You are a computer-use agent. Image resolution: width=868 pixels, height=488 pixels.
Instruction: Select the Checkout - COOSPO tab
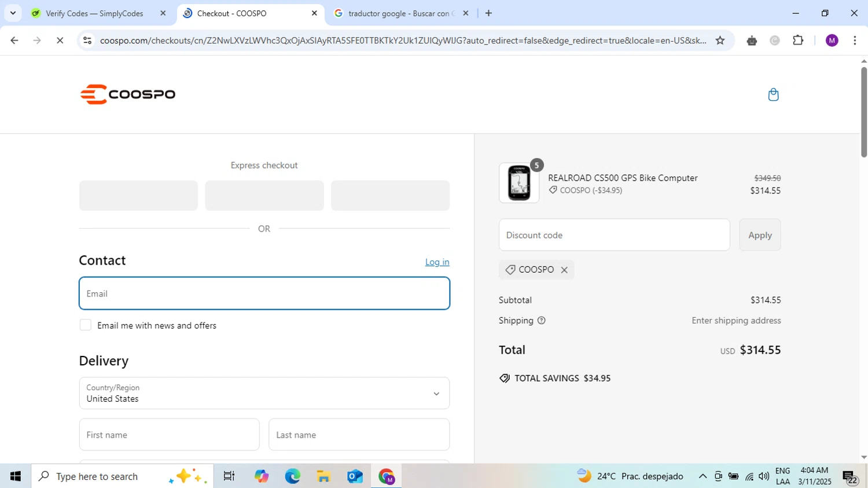coord(232,13)
